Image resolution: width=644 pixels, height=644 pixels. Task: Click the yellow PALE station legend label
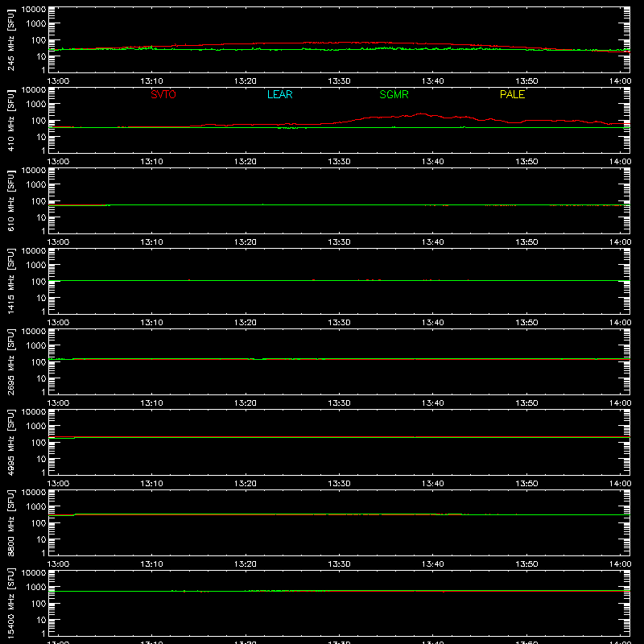pos(512,94)
